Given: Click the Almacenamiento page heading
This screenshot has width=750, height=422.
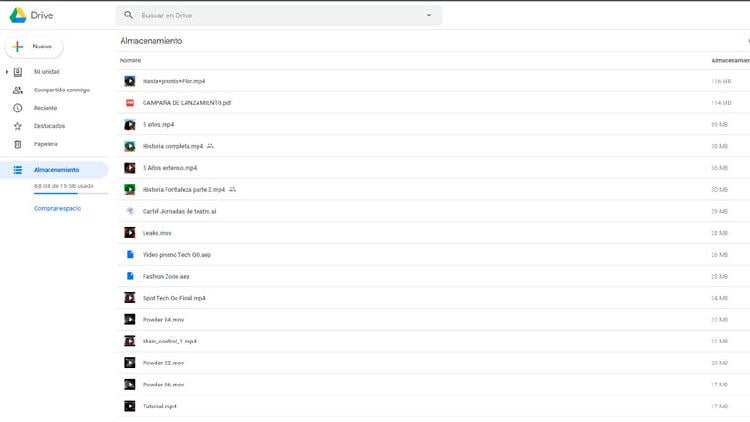Looking at the screenshot, I should 151,41.
